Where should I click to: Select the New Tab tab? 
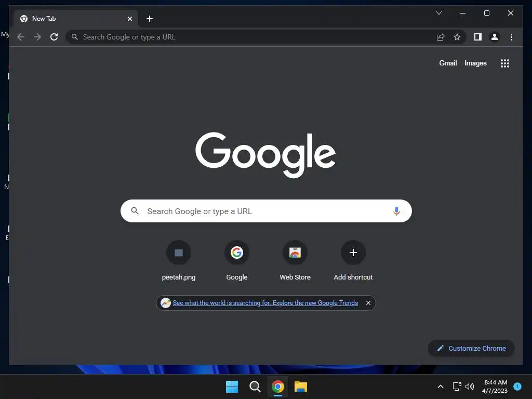(x=76, y=19)
